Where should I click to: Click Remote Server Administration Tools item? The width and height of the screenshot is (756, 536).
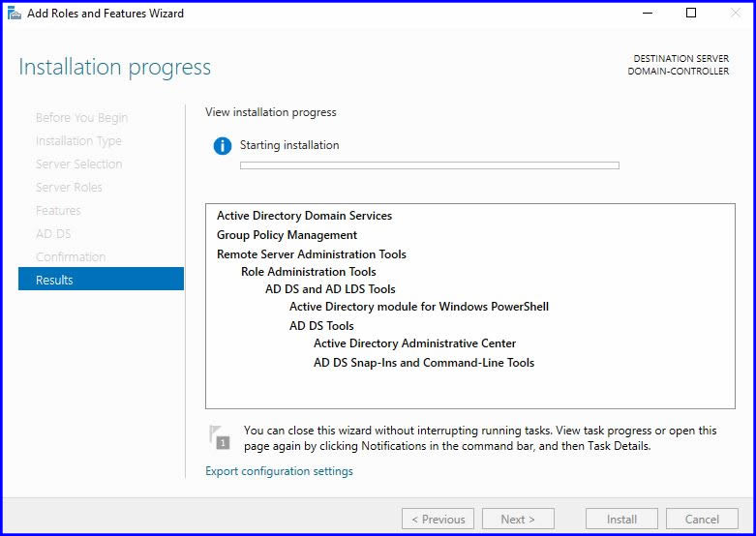311,254
